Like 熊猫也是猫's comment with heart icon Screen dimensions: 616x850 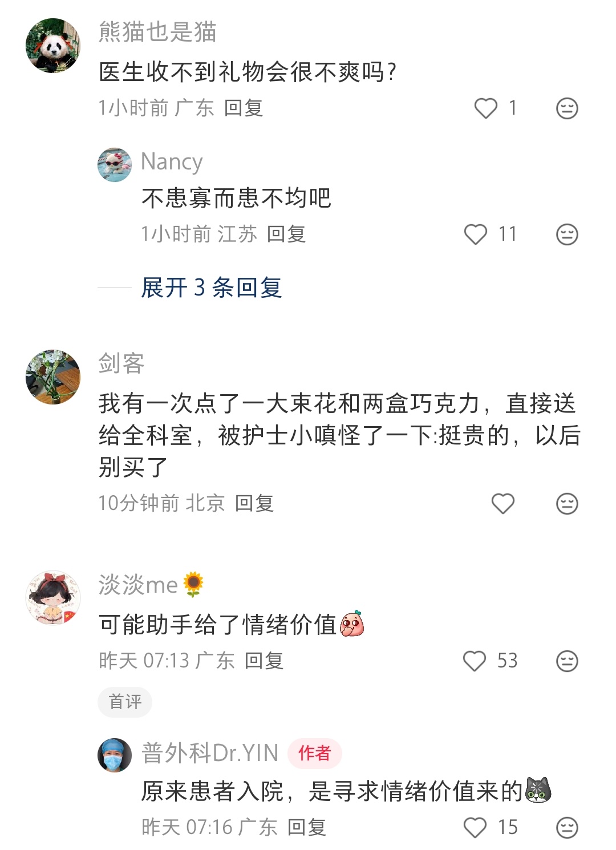click(x=486, y=108)
